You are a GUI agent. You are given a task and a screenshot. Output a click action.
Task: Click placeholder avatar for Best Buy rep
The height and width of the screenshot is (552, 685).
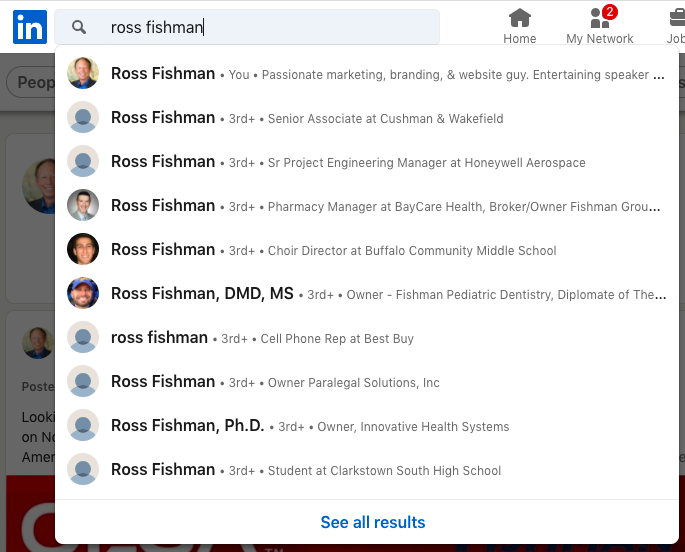tap(83, 337)
